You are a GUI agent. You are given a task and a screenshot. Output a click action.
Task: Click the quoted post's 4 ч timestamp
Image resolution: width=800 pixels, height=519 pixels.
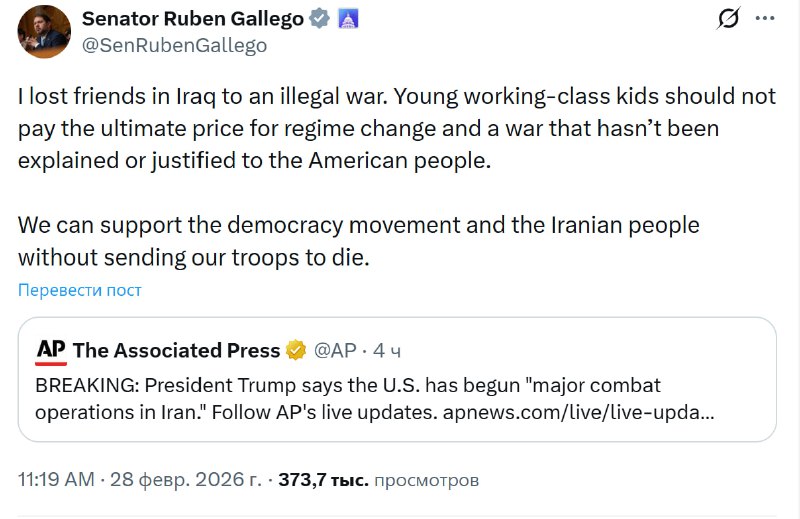pos(388,350)
